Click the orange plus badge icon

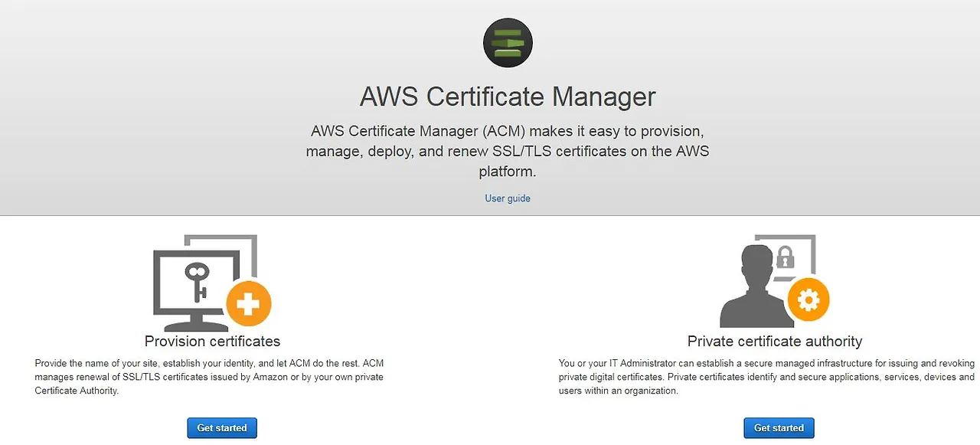[x=248, y=304]
